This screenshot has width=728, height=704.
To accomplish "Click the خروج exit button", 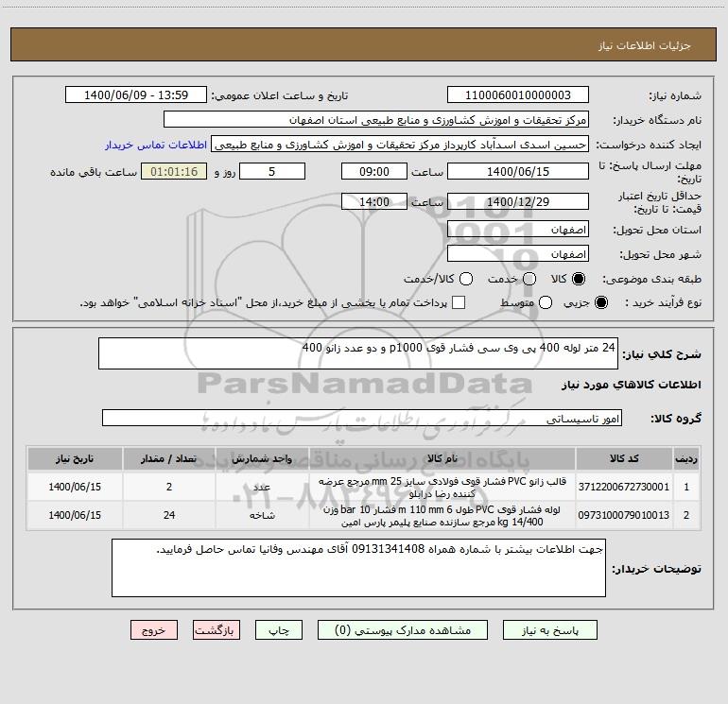I will [154, 630].
